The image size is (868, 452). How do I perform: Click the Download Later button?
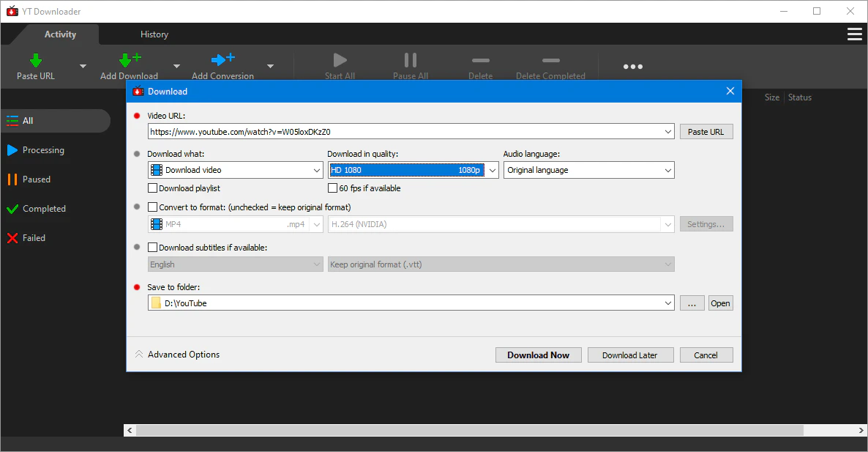(x=629, y=355)
